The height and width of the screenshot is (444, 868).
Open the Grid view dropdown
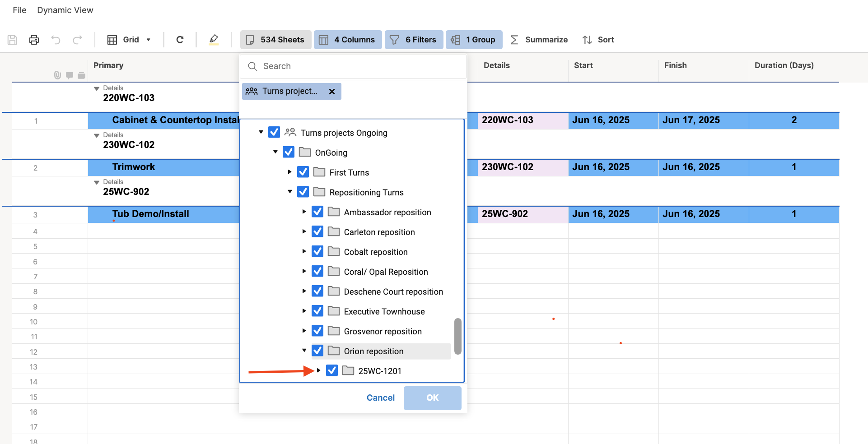[129, 40]
